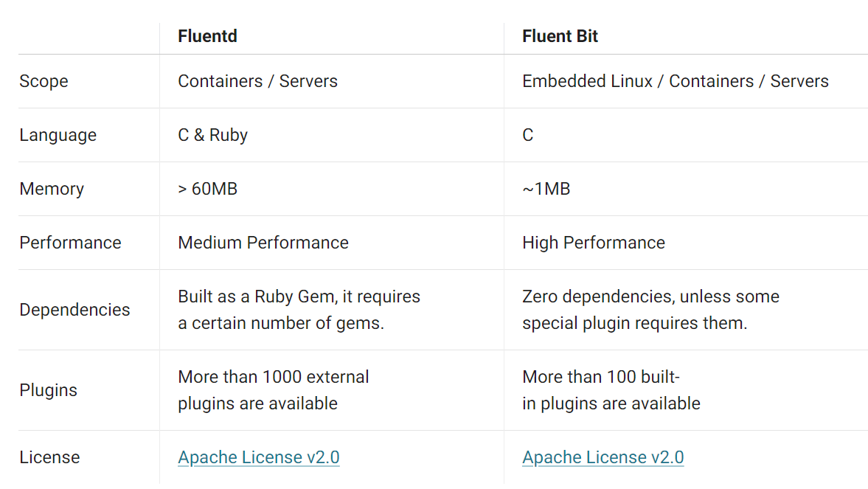Image resolution: width=868 pixels, height=489 pixels.
Task: Open the Fluentd Apache License v2.0 link
Action: point(258,457)
